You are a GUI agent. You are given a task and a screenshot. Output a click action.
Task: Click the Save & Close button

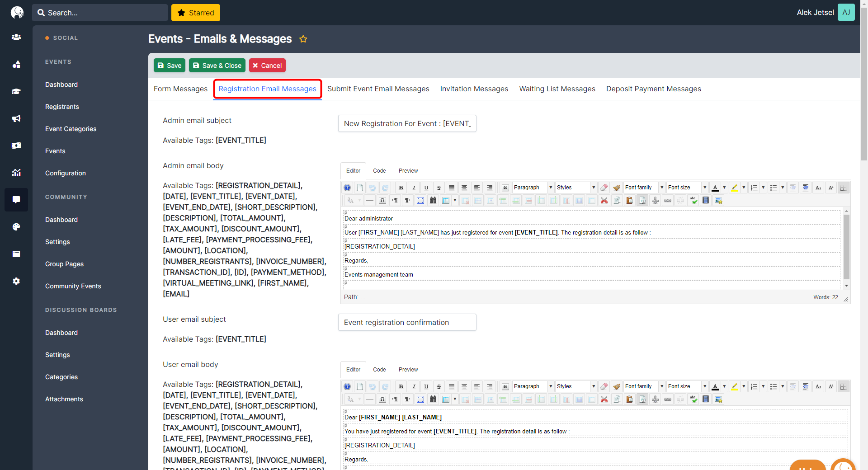pos(217,66)
